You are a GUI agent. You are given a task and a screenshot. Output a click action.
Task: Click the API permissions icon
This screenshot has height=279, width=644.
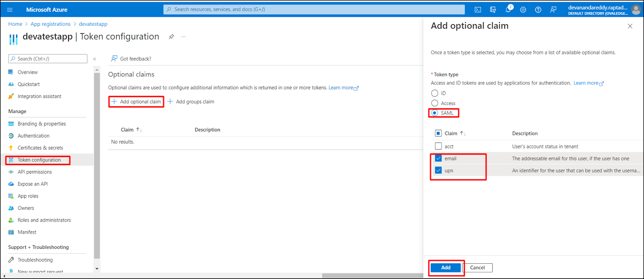[11, 172]
